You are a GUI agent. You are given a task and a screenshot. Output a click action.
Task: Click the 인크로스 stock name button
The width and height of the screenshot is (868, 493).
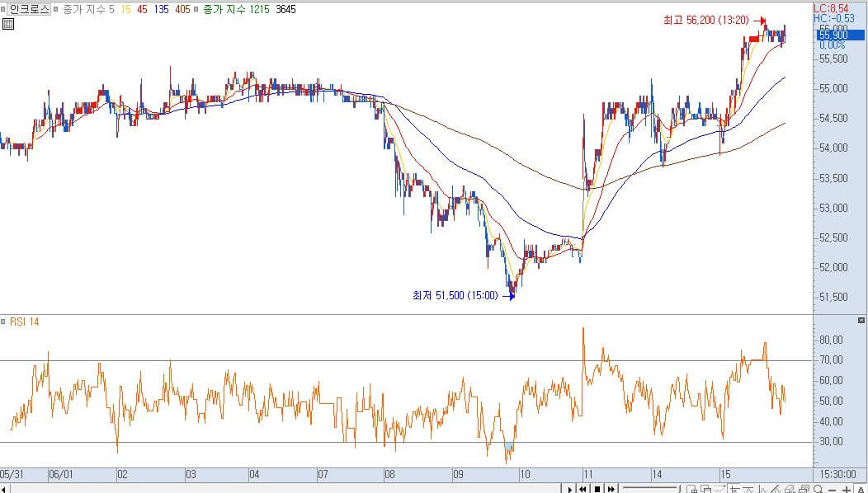(30, 9)
